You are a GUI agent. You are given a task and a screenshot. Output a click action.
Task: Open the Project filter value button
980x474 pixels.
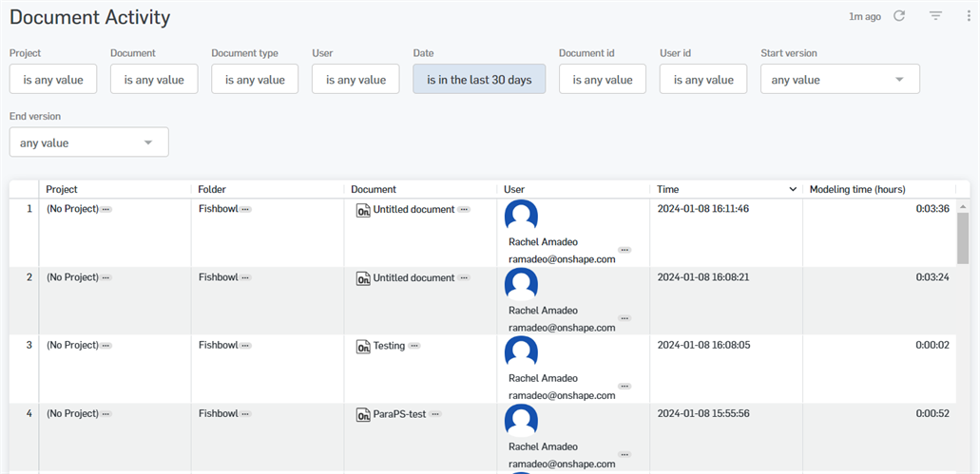click(53, 80)
